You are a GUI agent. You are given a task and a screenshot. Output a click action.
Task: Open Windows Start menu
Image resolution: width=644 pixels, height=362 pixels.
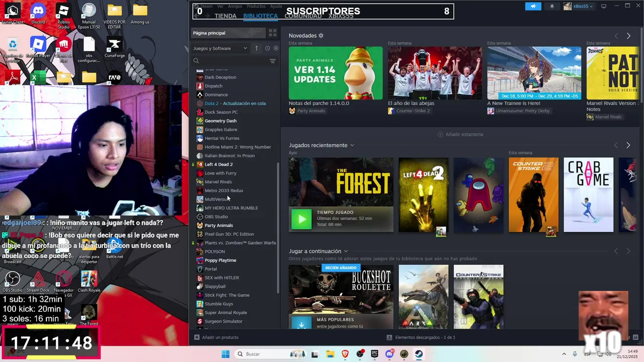point(225,354)
